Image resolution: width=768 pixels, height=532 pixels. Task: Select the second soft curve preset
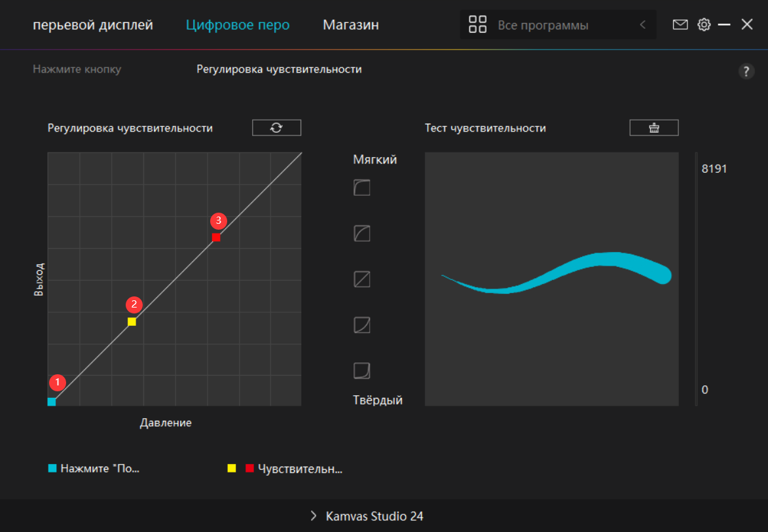pos(362,234)
